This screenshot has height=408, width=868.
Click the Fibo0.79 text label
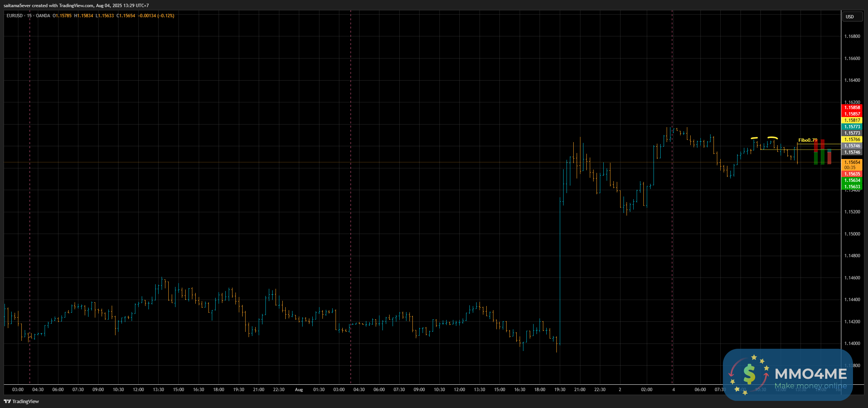pos(807,140)
